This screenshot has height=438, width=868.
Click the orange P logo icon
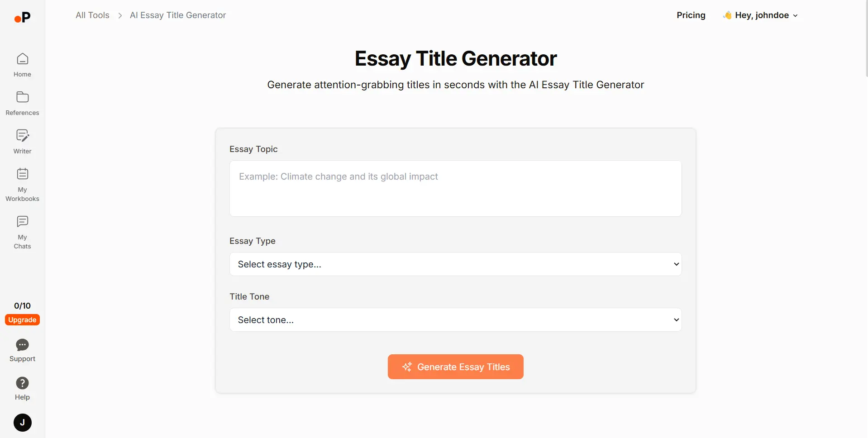click(22, 18)
